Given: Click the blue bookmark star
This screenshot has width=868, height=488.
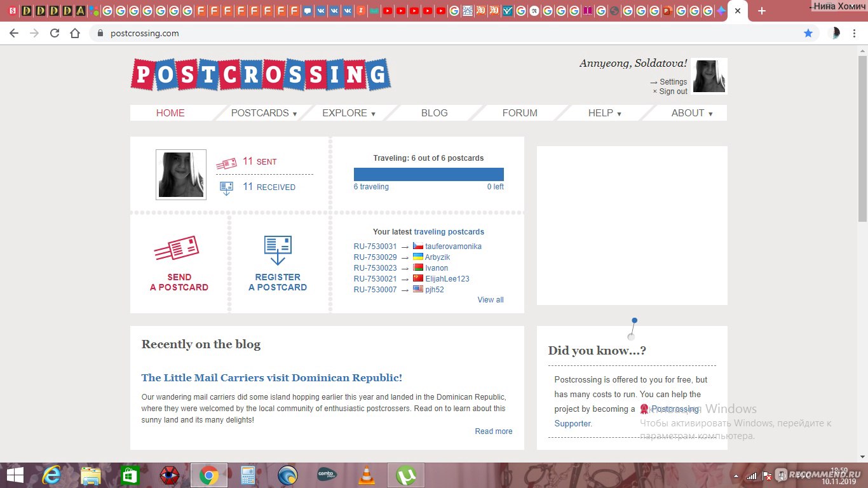Looking at the screenshot, I should click(x=808, y=33).
